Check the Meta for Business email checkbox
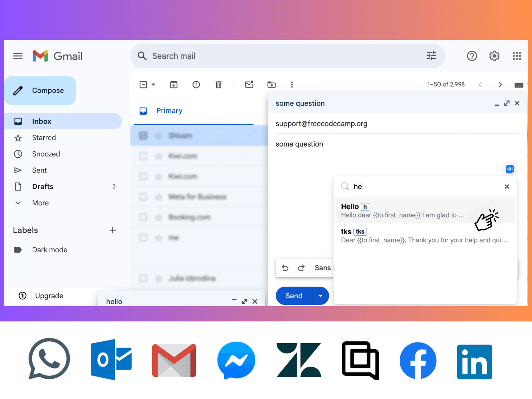This screenshot has width=532, height=399. (x=143, y=197)
